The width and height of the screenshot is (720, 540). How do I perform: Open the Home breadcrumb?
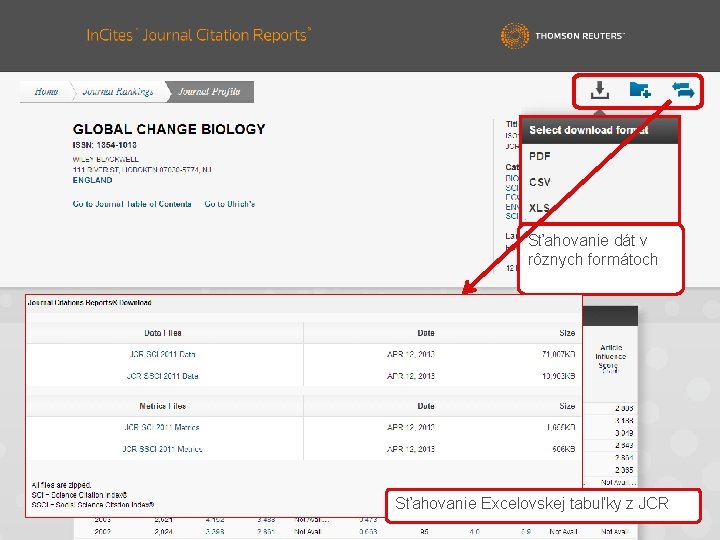pyautogui.click(x=46, y=91)
